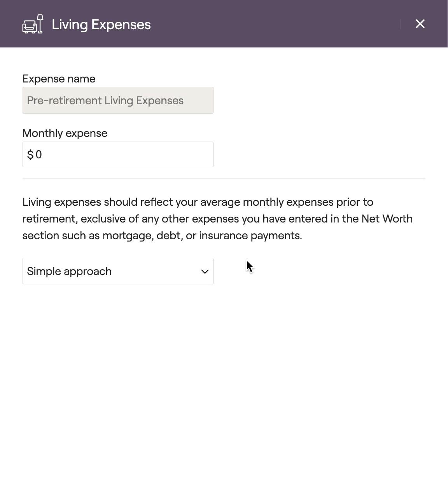Click the living expenses description paragraph
This screenshot has height=480, width=448.
[x=217, y=219]
